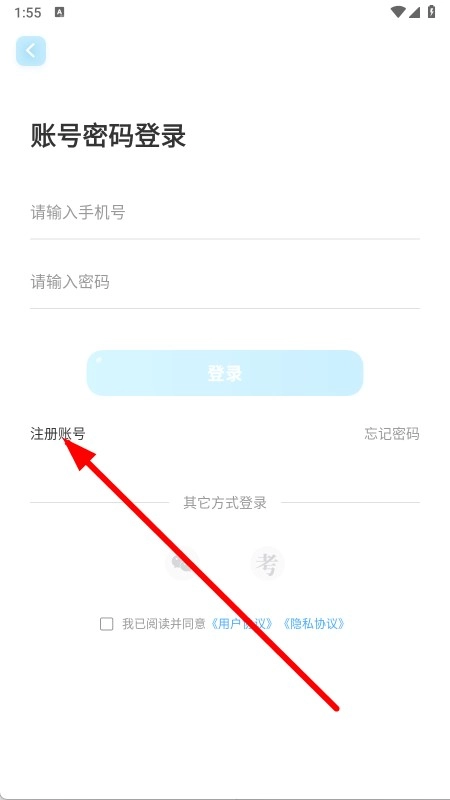
Task: Open the 《用户协议》 link
Action: [242, 624]
